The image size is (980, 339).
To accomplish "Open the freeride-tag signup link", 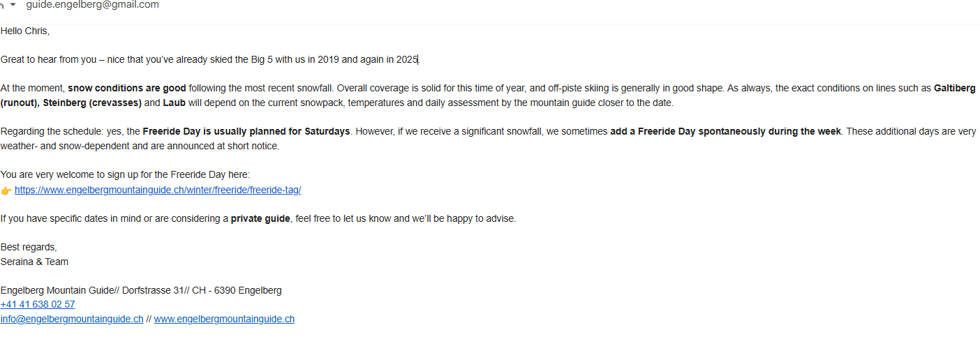I will coord(158,190).
